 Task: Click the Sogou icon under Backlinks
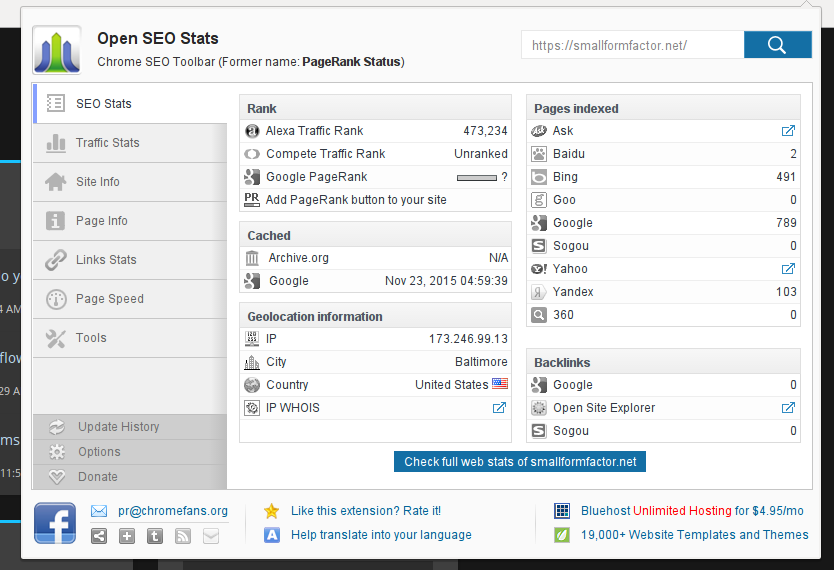point(539,431)
